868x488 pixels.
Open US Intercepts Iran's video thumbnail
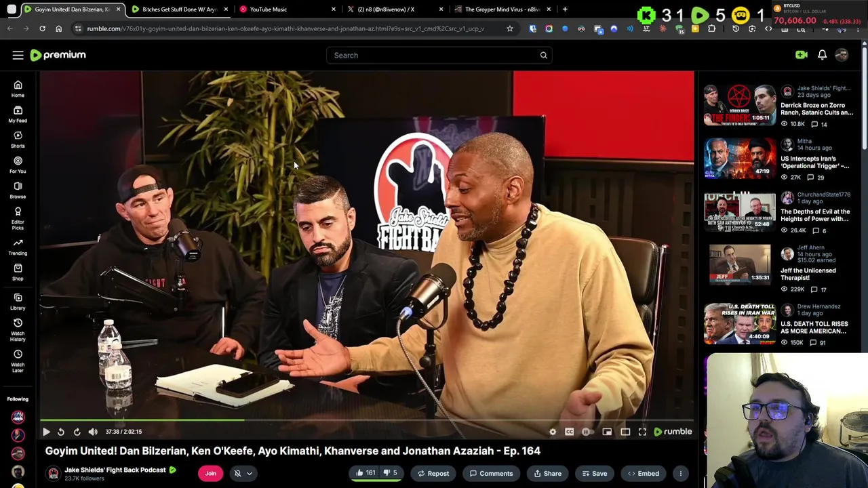[740, 158]
